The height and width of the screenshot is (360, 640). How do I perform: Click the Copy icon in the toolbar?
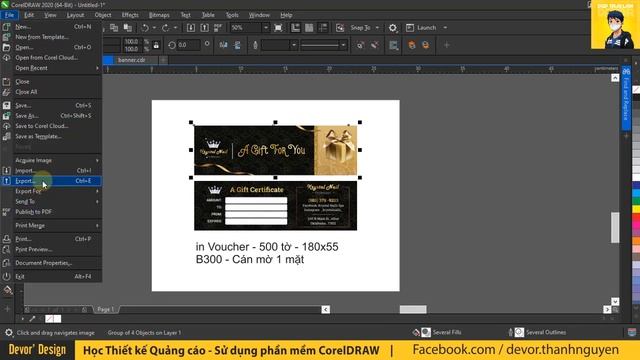point(114,28)
